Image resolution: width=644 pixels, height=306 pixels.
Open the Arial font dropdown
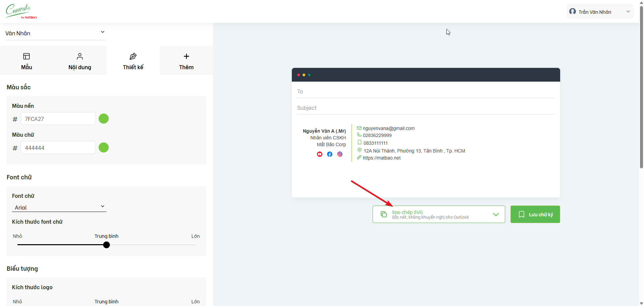59,207
